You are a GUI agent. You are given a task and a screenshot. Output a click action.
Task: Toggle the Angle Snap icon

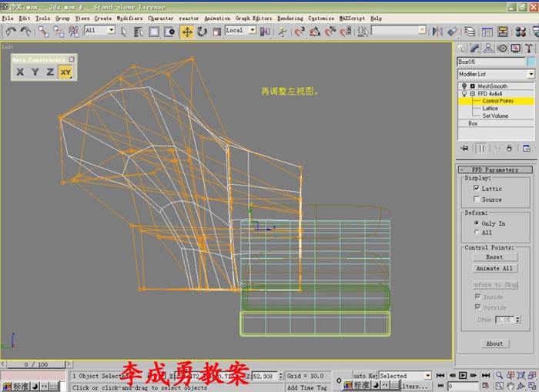[315, 32]
